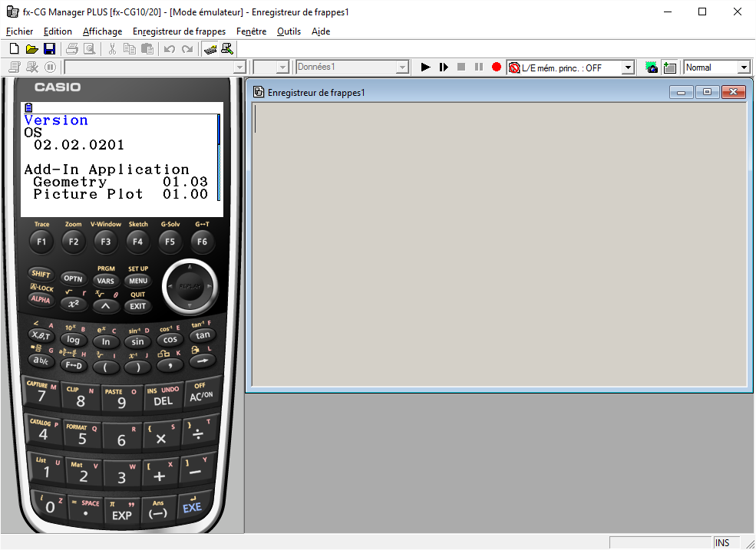
Task: Open the Fenêtre menu
Action: [x=251, y=31]
